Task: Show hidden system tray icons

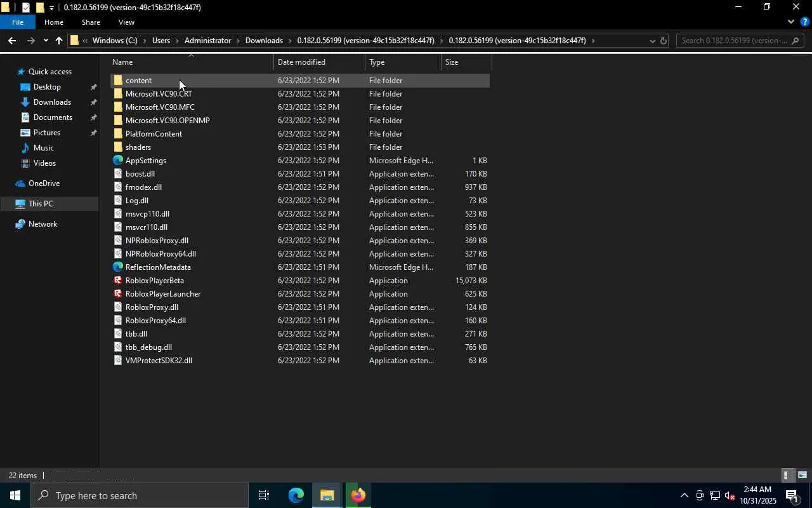Action: (684, 495)
